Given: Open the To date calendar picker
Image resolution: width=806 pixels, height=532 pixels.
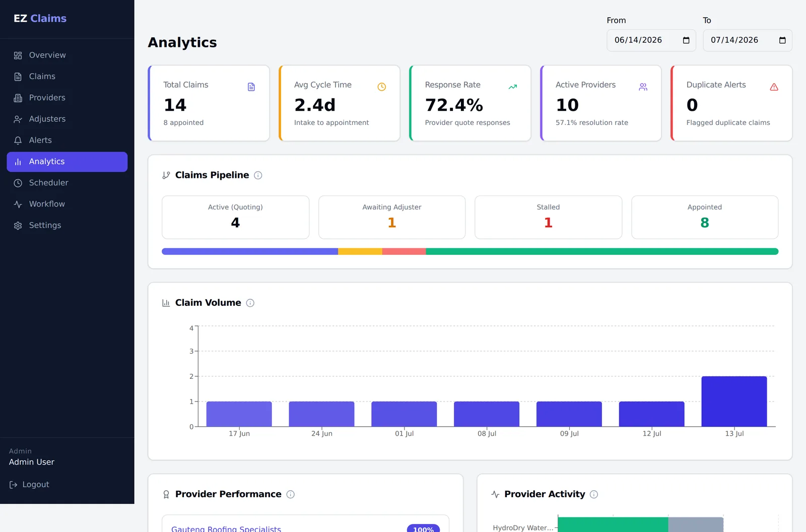Looking at the screenshot, I should pyautogui.click(x=782, y=40).
